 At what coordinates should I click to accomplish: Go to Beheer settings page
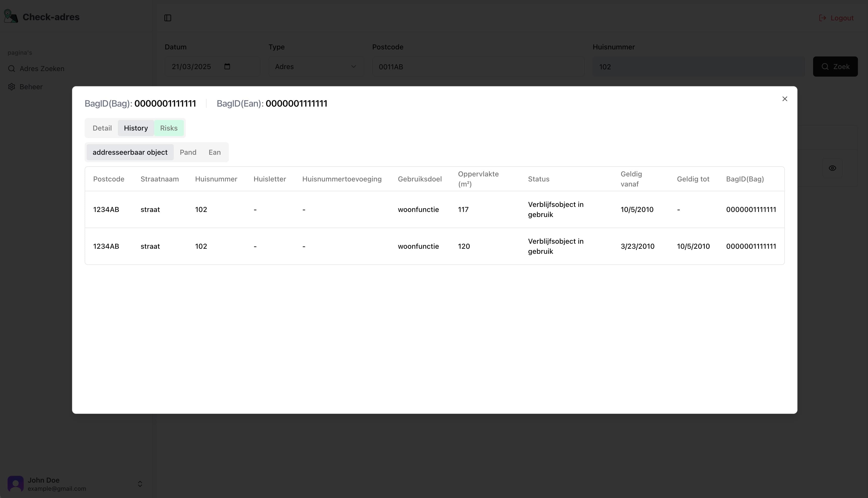[31, 87]
